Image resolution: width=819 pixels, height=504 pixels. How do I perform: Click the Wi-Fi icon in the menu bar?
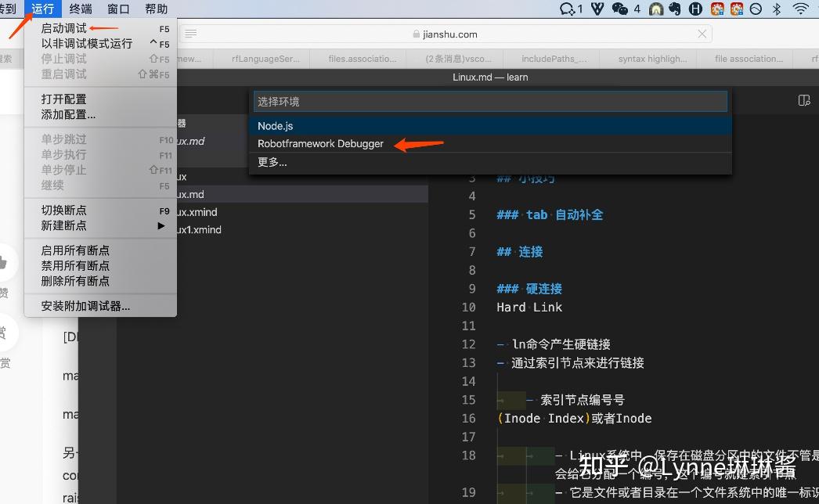click(799, 9)
